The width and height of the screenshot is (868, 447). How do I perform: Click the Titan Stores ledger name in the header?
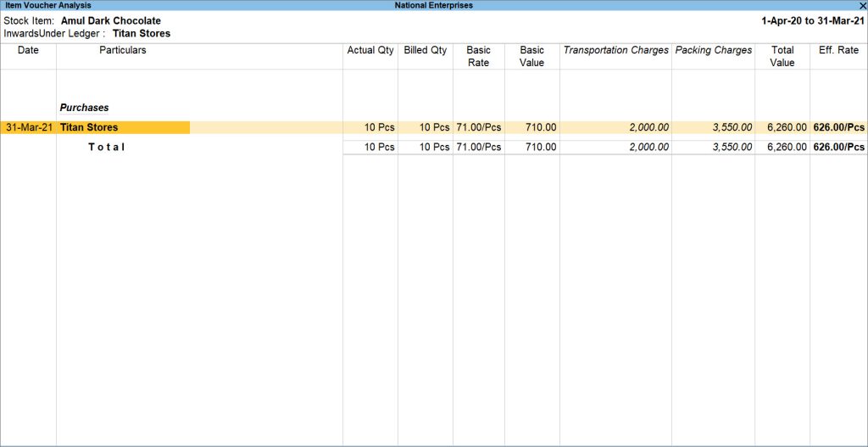coord(142,34)
